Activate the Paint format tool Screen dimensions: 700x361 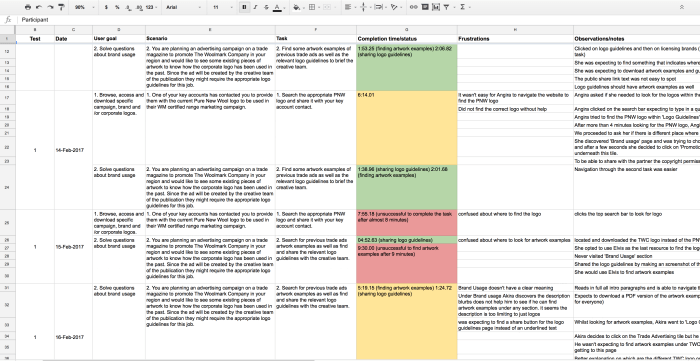(x=61, y=7)
